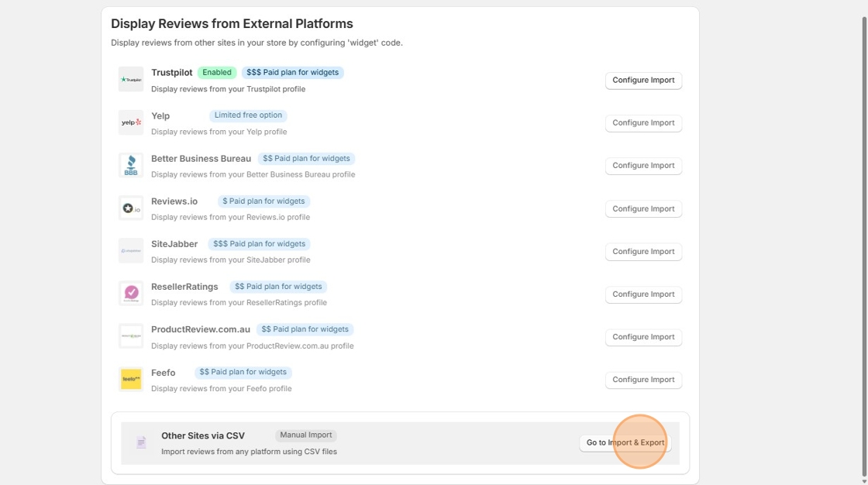This screenshot has height=485, width=868.
Task: Click Better Business Bureau's $$ Paid plan badge
Action: (x=306, y=158)
